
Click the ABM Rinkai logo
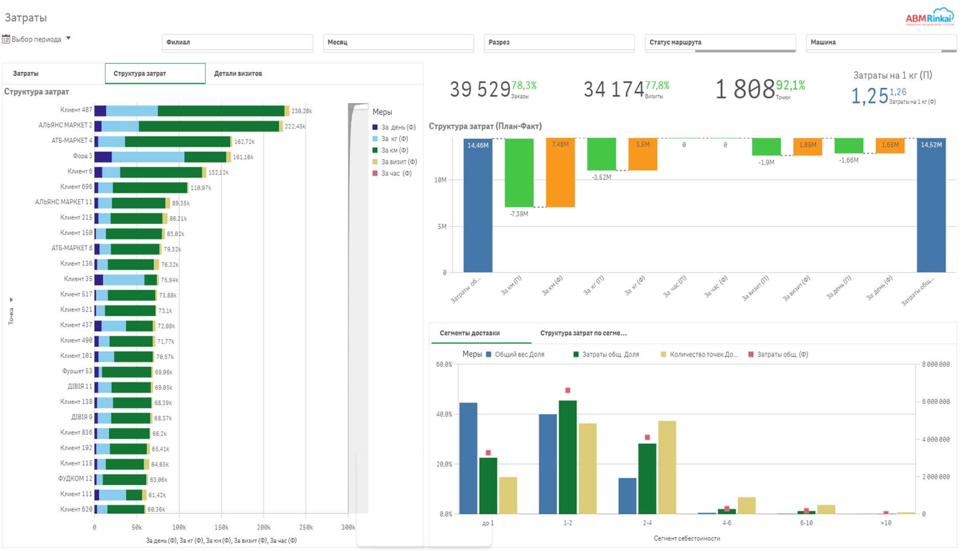pos(929,17)
